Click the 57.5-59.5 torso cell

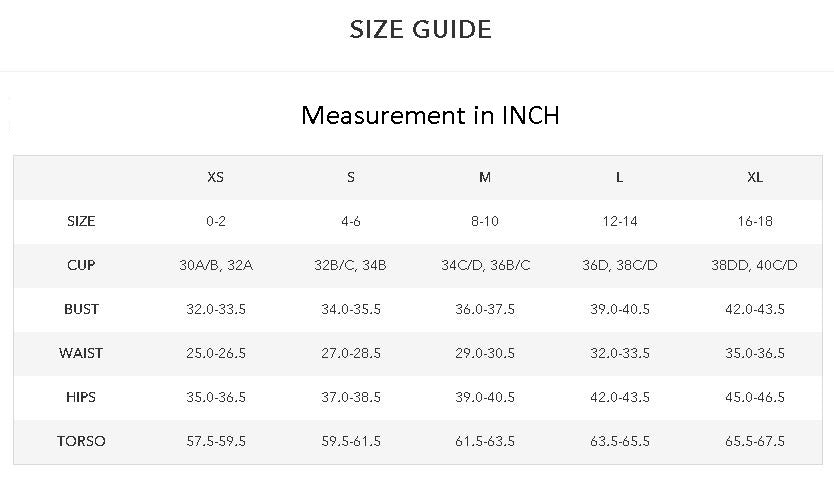[x=216, y=441]
